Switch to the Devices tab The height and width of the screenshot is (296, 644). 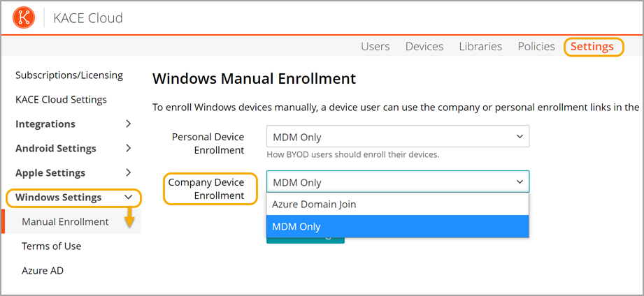(x=424, y=46)
